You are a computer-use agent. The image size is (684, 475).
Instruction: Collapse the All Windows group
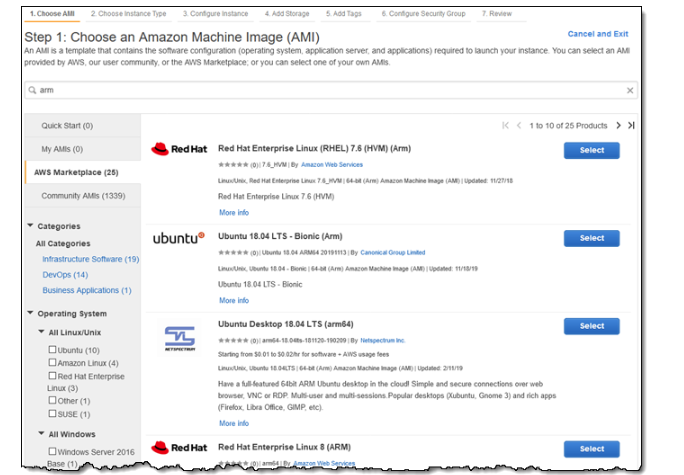[41, 433]
